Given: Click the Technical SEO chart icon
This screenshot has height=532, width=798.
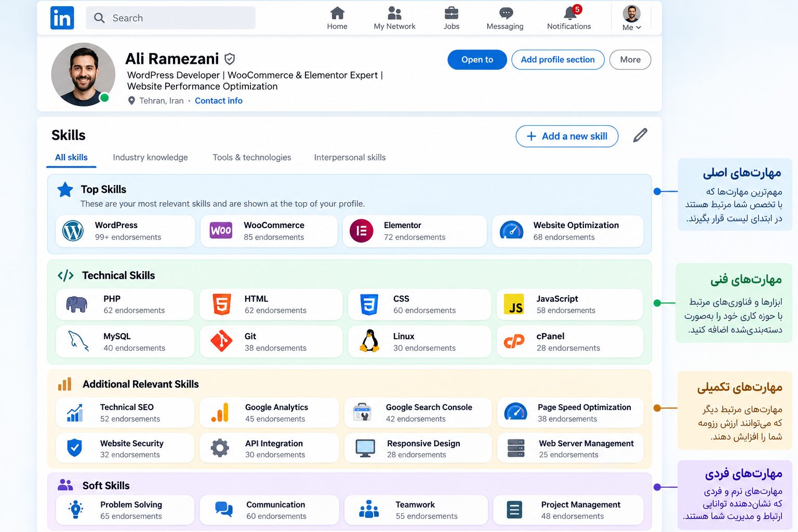Looking at the screenshot, I should point(75,413).
